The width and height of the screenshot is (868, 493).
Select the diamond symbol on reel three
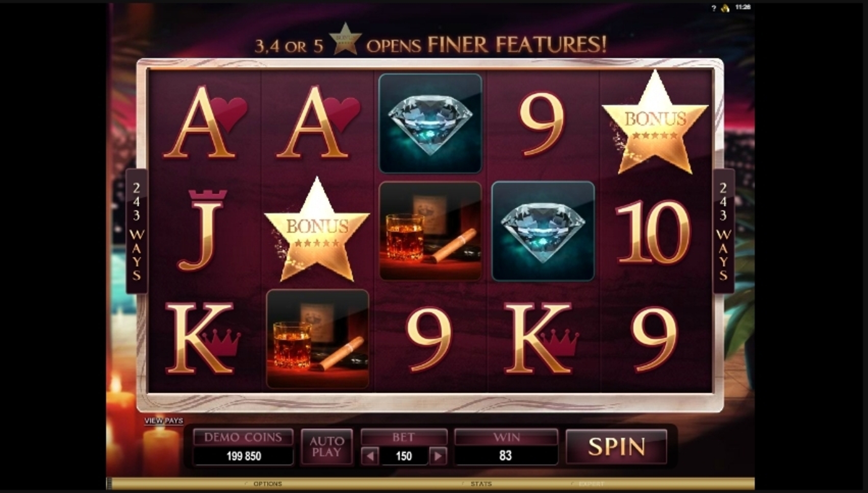430,123
